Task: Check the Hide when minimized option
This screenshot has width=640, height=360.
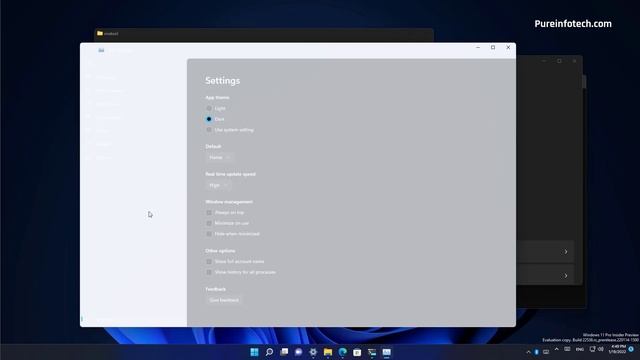Action: [x=209, y=234]
